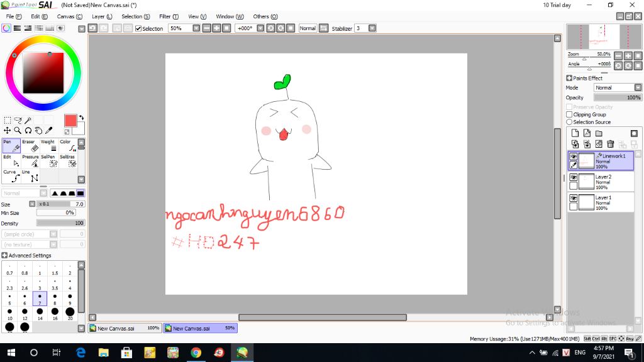Select the Layer2 layer

(601, 182)
